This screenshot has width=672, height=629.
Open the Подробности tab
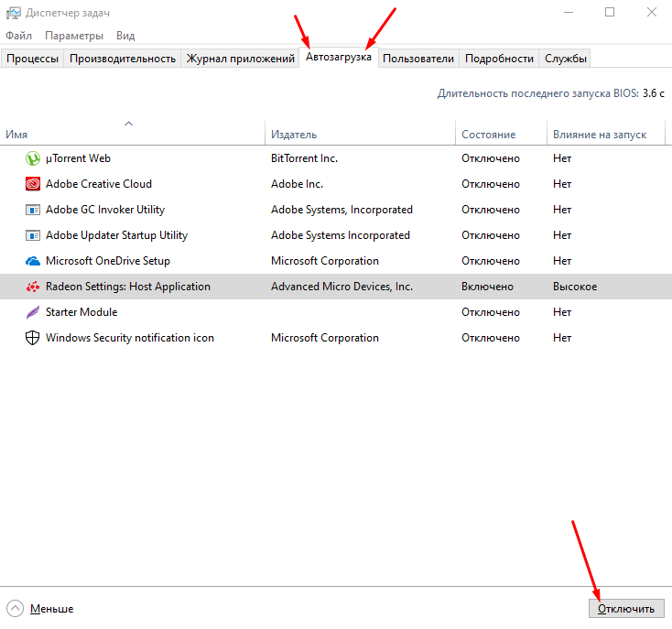point(499,59)
